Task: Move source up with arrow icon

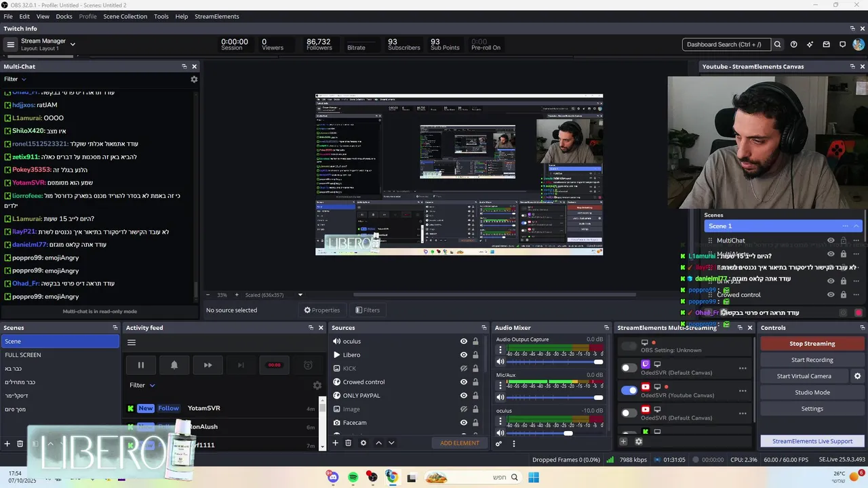Action: 378,443
